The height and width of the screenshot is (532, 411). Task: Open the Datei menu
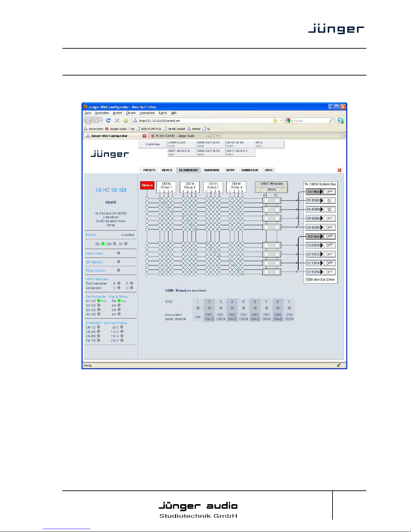click(x=88, y=113)
